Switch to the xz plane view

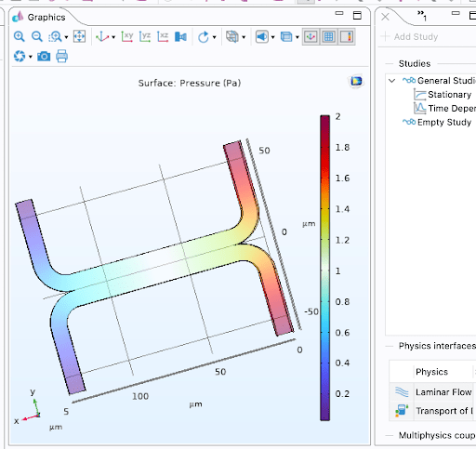[163, 37]
